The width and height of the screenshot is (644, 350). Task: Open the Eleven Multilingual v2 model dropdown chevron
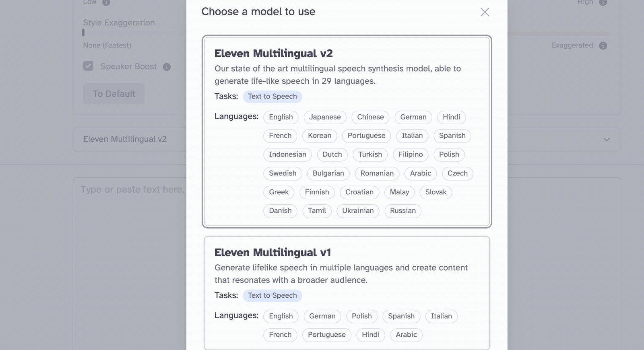(x=607, y=140)
